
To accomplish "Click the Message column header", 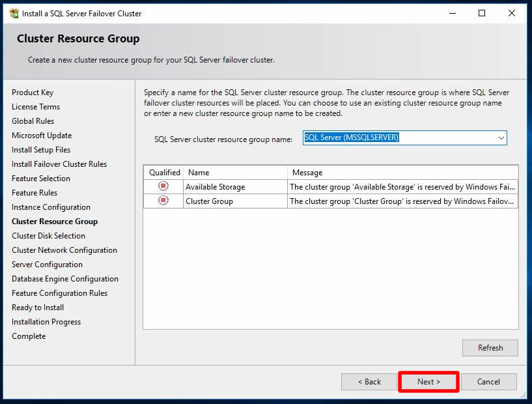I will coord(402,173).
